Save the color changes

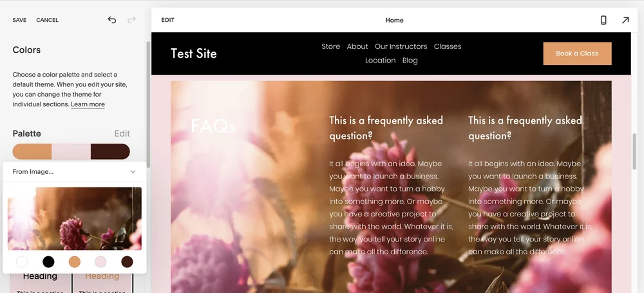(x=19, y=20)
